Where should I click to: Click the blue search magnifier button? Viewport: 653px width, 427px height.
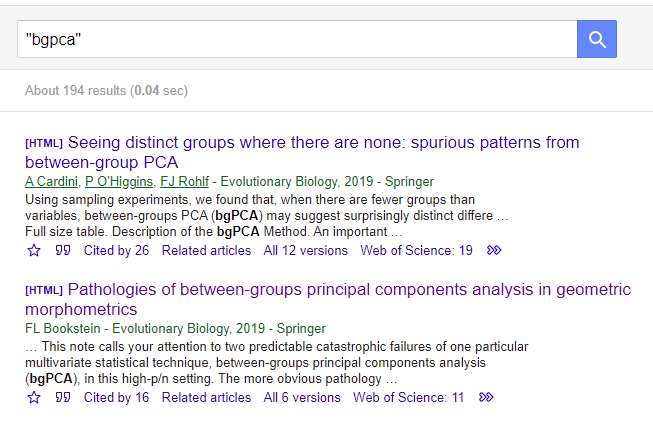tap(596, 39)
